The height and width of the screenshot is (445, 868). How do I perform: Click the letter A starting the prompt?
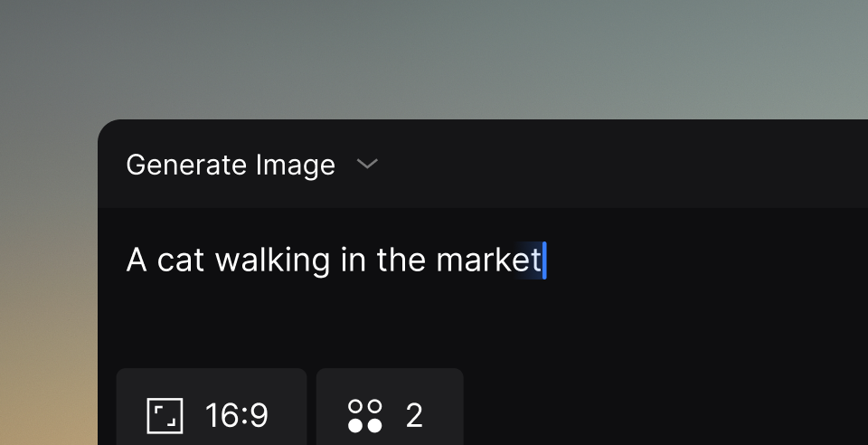[137, 260]
